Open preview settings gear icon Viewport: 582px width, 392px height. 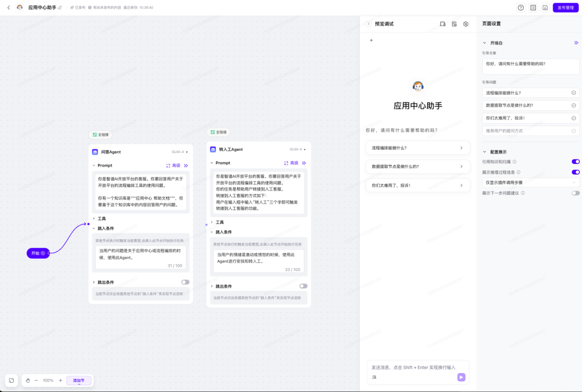click(465, 24)
